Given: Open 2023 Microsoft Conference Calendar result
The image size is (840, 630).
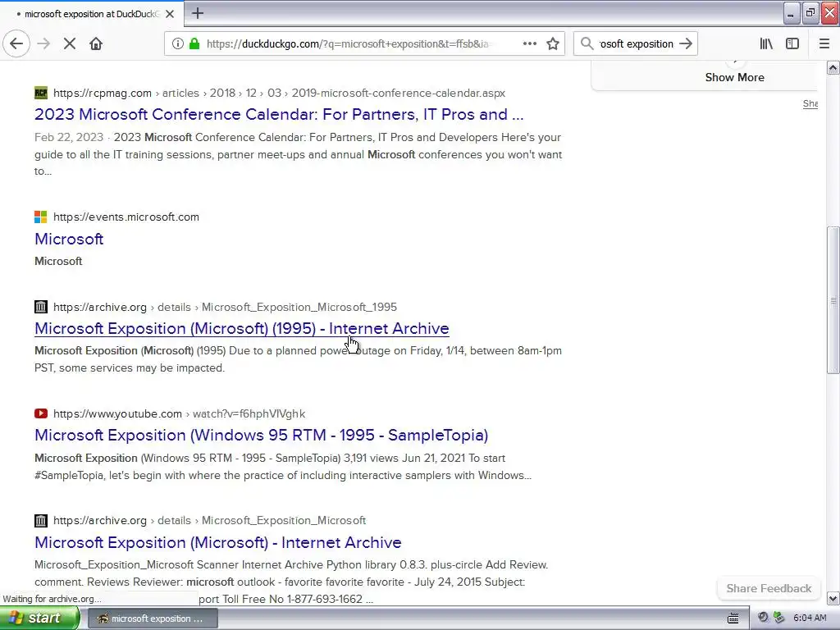Looking at the screenshot, I should pyautogui.click(x=279, y=114).
